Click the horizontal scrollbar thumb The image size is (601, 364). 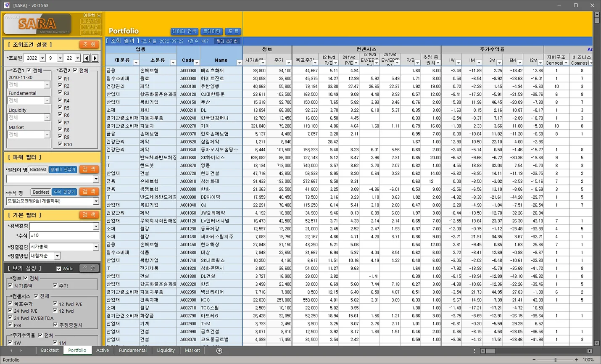490,351
